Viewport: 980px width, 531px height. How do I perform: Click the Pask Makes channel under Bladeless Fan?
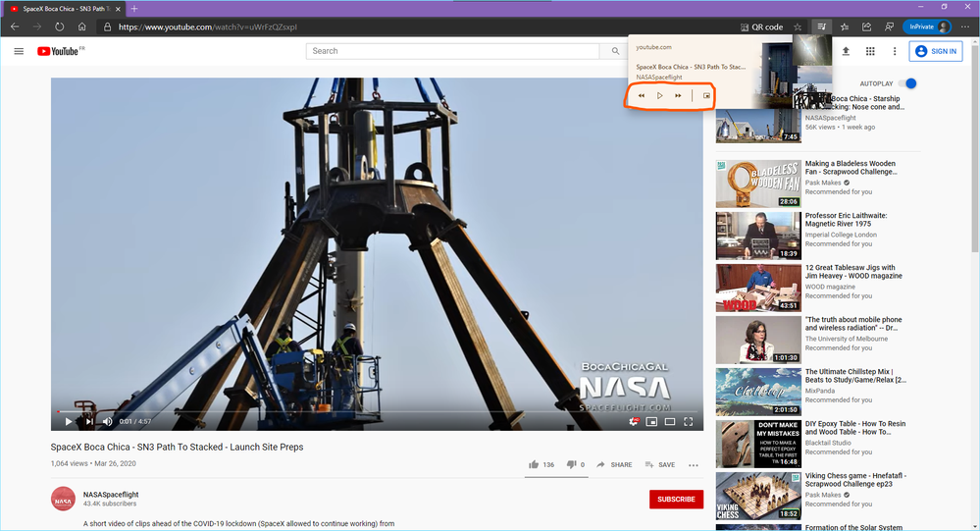point(822,183)
